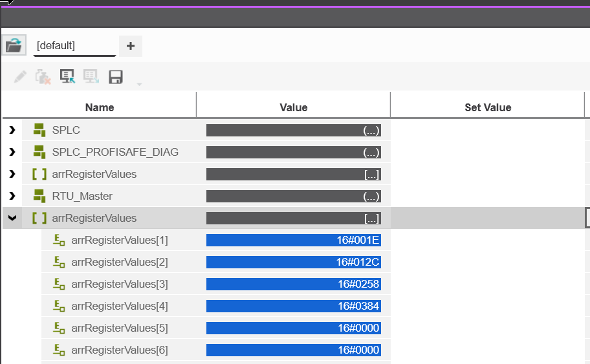Add a new tab with plus button
590x364 pixels.
click(x=131, y=47)
